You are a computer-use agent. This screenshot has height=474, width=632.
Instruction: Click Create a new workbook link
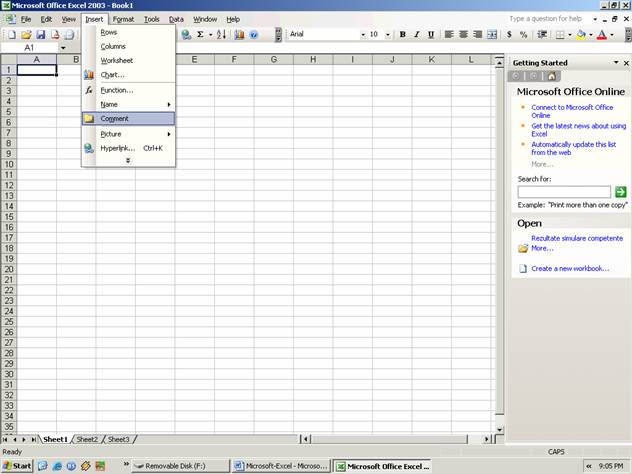pyautogui.click(x=570, y=268)
